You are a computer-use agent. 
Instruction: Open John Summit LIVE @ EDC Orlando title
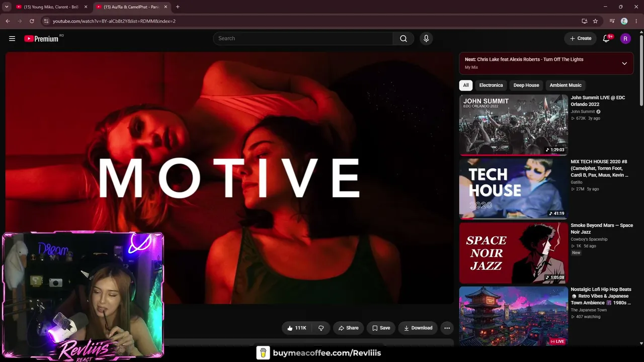pos(598,101)
